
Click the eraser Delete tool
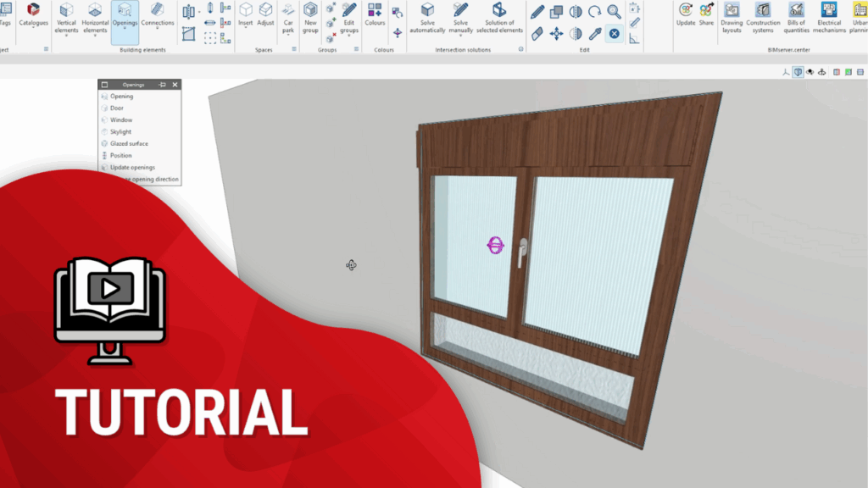(537, 34)
